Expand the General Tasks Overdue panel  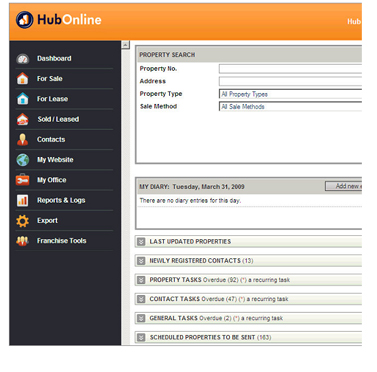click(x=141, y=318)
